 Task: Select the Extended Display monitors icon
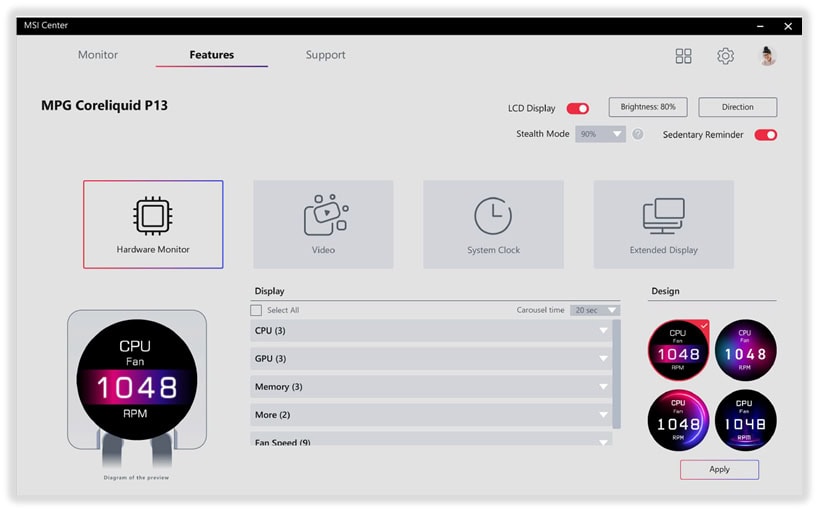(x=663, y=216)
